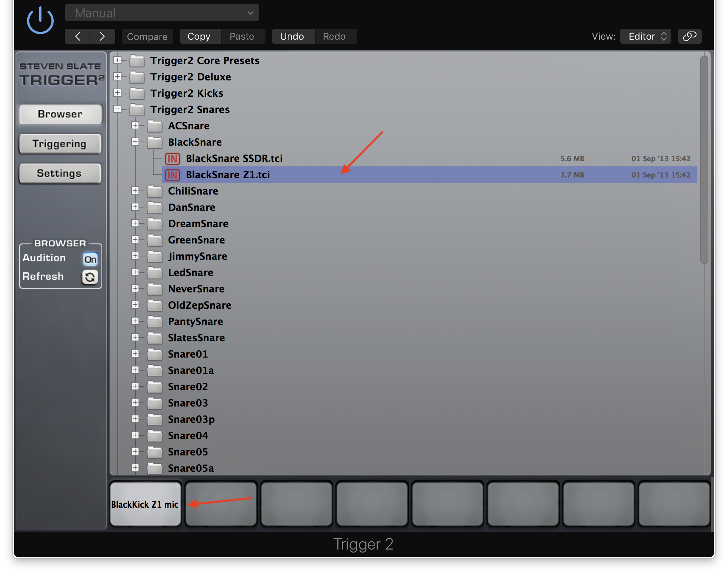Viewport: 728px width, 574px height.
Task: Select the IN icon of BlackSnare SSDR.tci
Action: coord(173,159)
